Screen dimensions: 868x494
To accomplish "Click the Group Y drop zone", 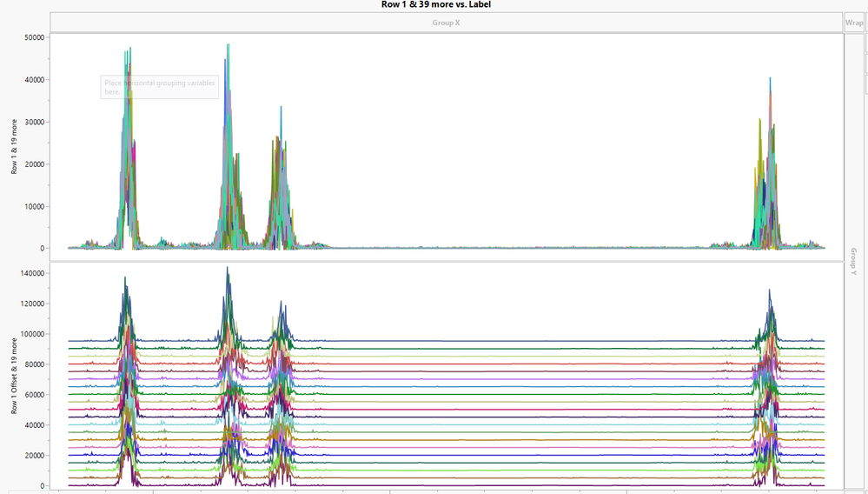I will (x=853, y=261).
